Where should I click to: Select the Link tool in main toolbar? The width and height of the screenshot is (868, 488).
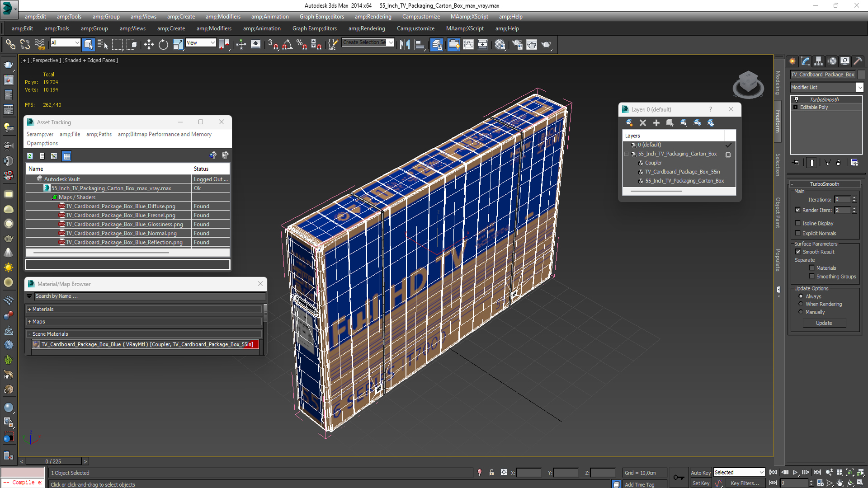[10, 44]
